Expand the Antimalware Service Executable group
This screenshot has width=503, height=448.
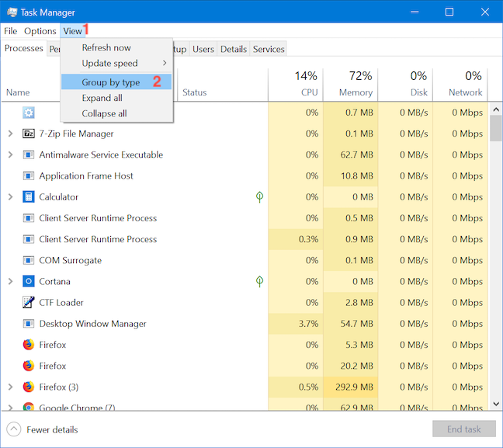click(x=11, y=155)
